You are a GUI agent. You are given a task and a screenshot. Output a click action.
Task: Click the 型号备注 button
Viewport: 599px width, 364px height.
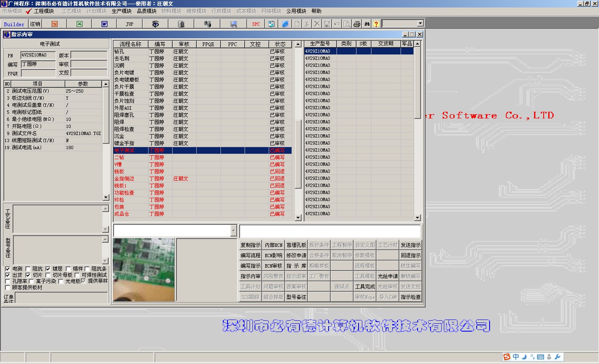(296, 297)
